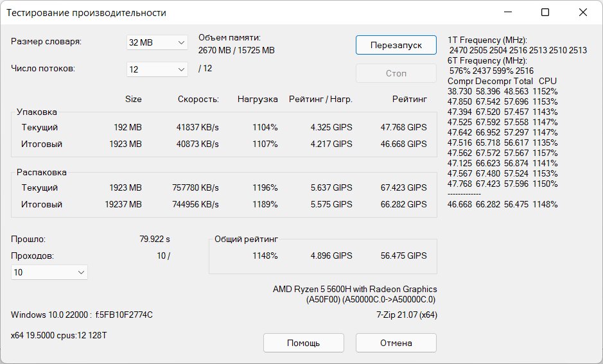Image resolution: width=603 pixels, height=364 pixels.
Task: Close the benchmark dialog window
Action: pos(582,12)
